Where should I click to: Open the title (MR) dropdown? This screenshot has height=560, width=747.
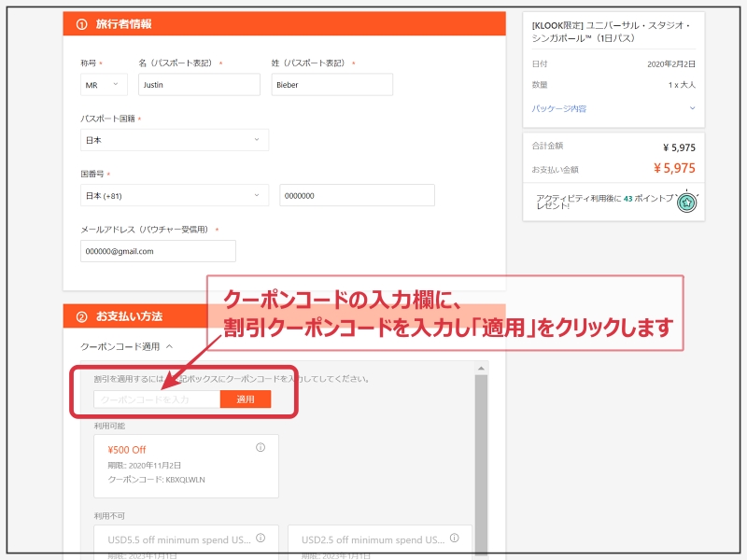click(104, 85)
